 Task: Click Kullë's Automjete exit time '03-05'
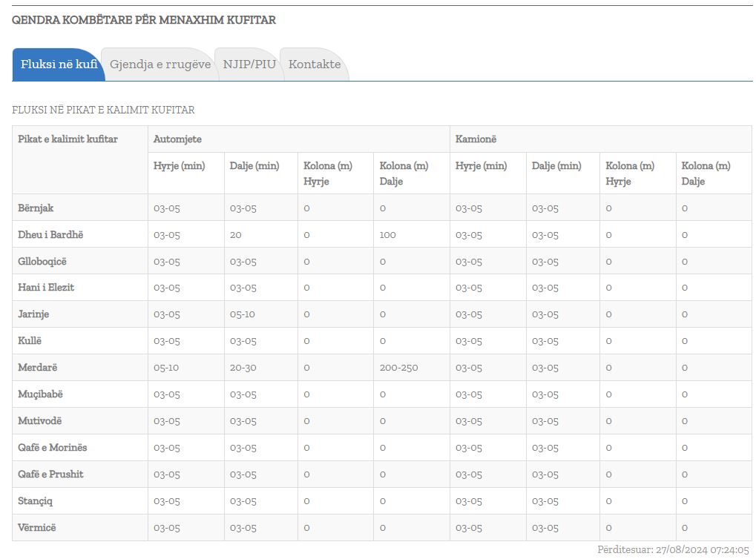point(243,341)
